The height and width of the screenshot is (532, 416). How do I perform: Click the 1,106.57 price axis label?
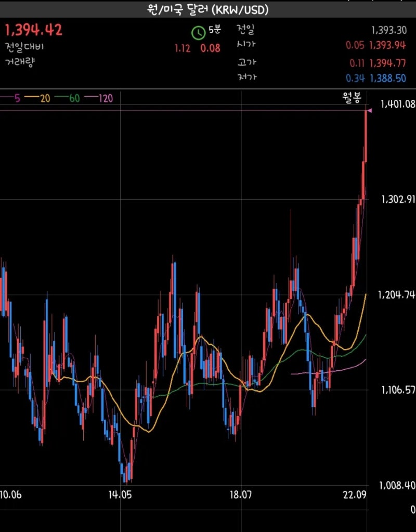398,390
